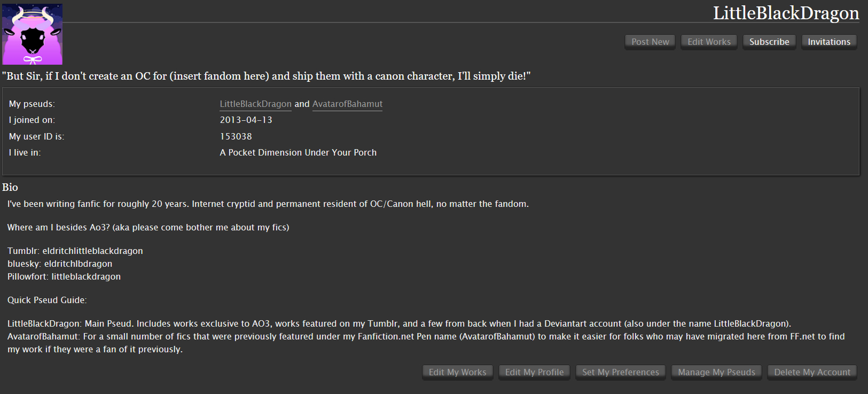Open the Invitations page
This screenshot has height=394, width=868.
click(829, 42)
